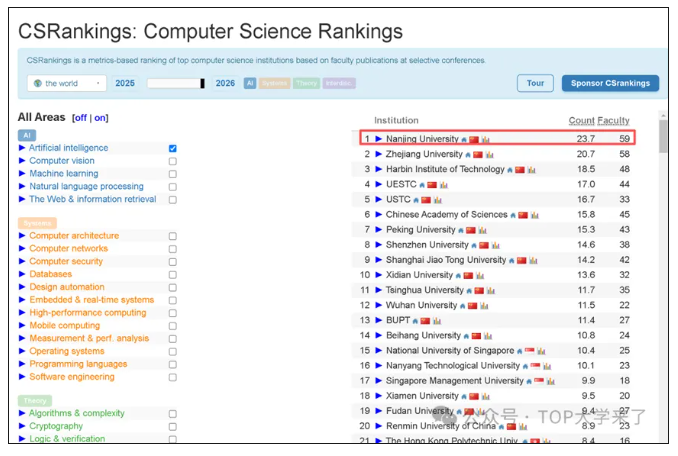Check the Databases area checkbox

click(173, 274)
